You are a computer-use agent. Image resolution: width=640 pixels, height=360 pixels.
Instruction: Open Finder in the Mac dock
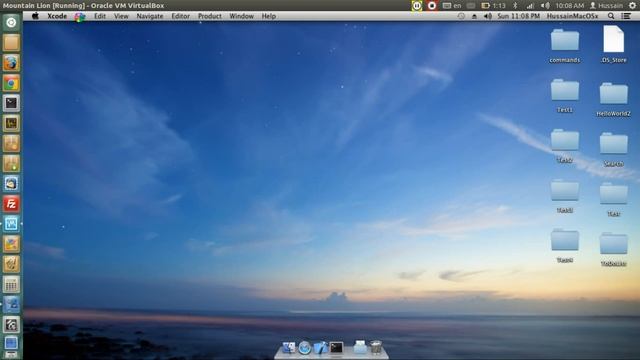coord(289,348)
